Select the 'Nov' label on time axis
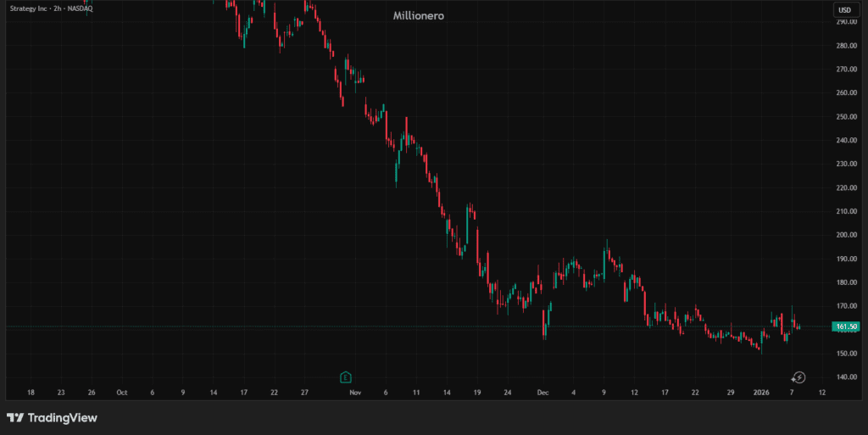868x435 pixels. point(355,393)
